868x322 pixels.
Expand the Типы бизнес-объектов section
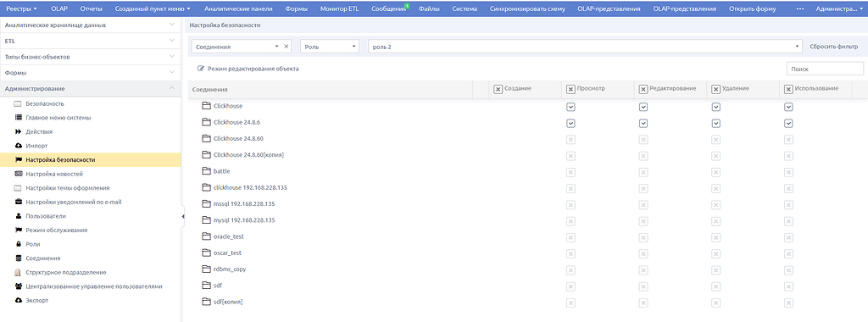tap(90, 57)
